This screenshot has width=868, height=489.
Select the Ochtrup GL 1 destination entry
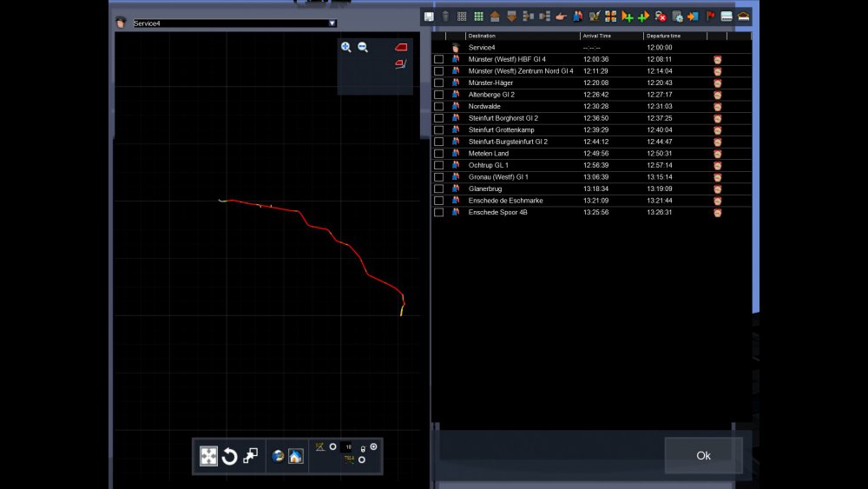(488, 165)
